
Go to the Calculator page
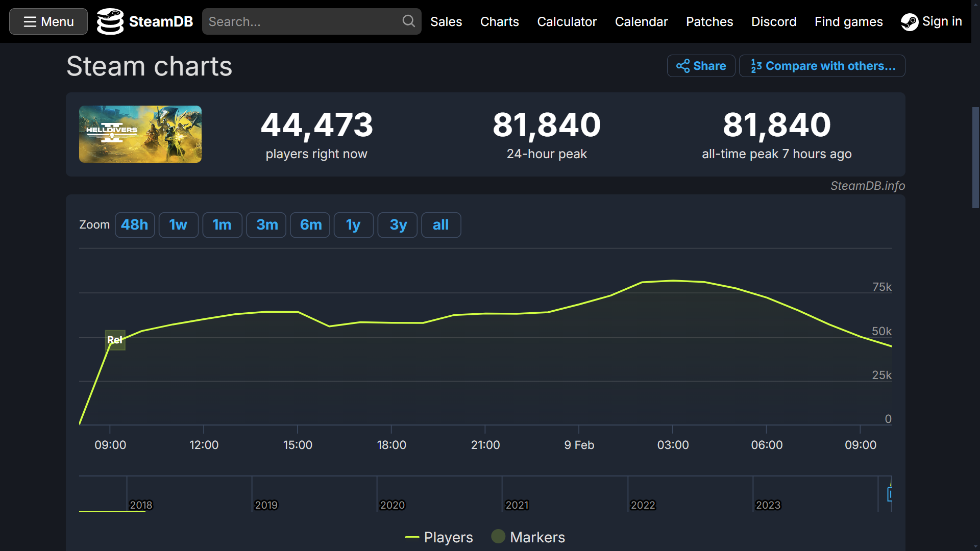[567, 21]
